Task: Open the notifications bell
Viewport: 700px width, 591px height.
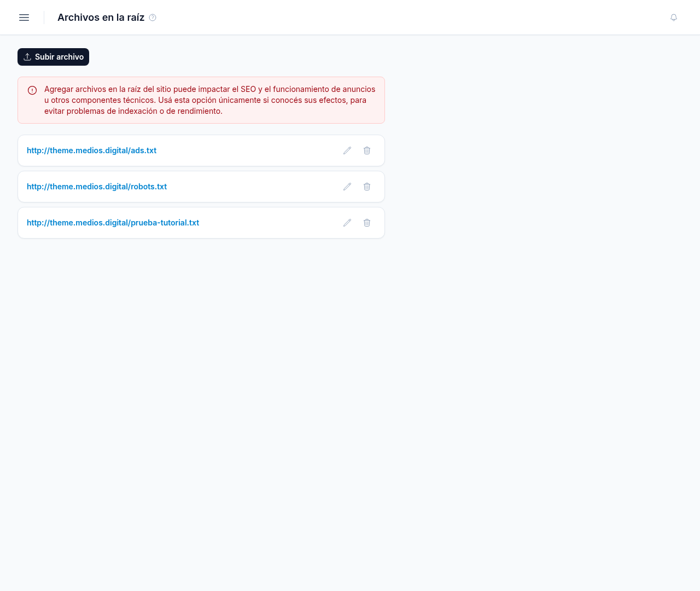Action: (674, 18)
